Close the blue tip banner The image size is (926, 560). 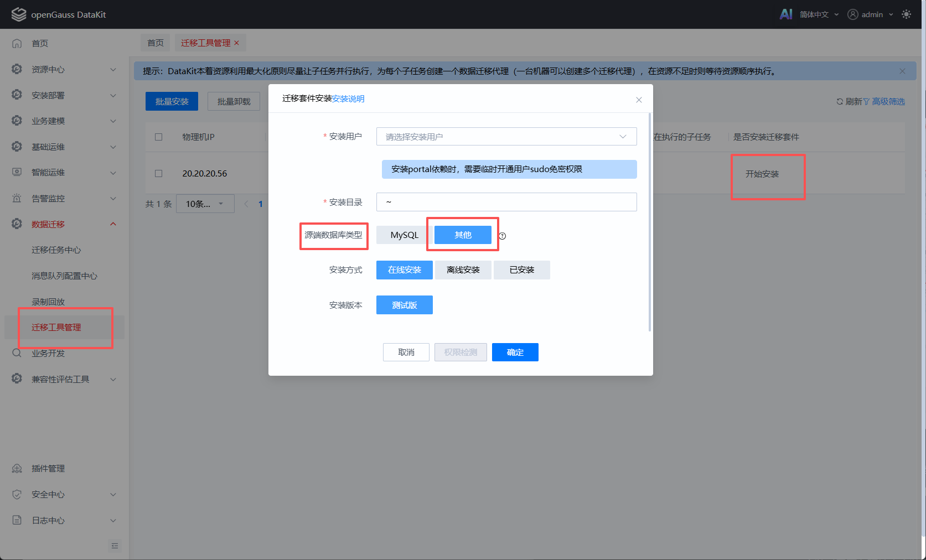tap(902, 71)
